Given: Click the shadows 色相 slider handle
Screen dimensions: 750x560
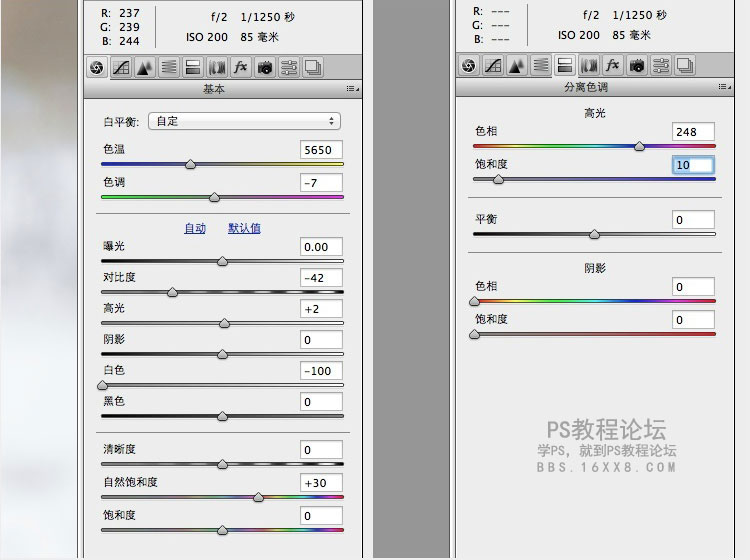Looking at the screenshot, I should tap(474, 301).
